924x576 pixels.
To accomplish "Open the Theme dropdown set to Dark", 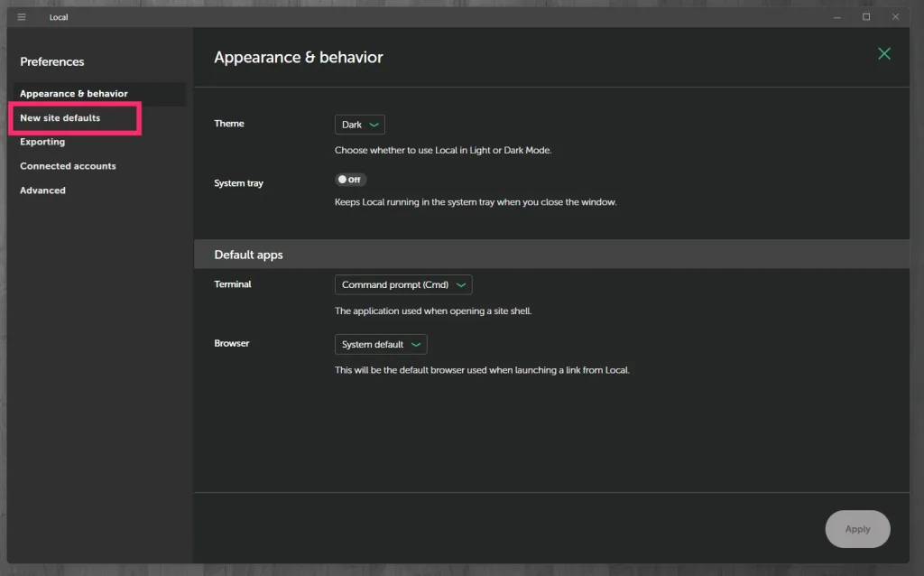I will click(359, 125).
